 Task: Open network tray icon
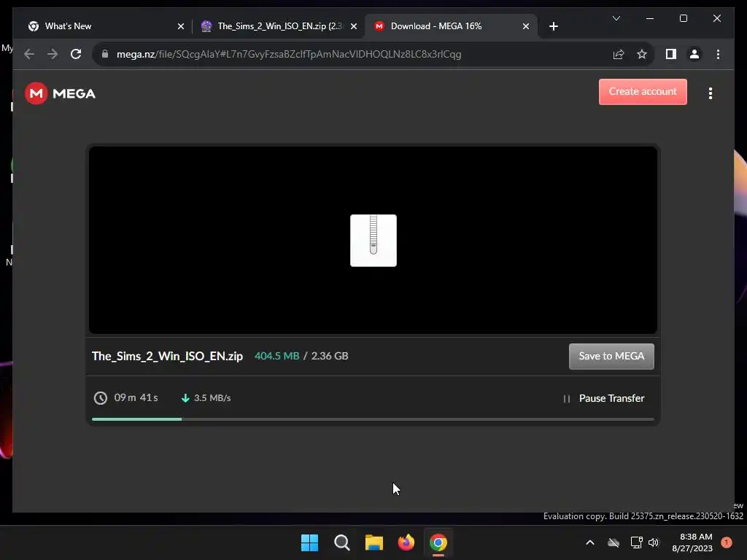[636, 542]
